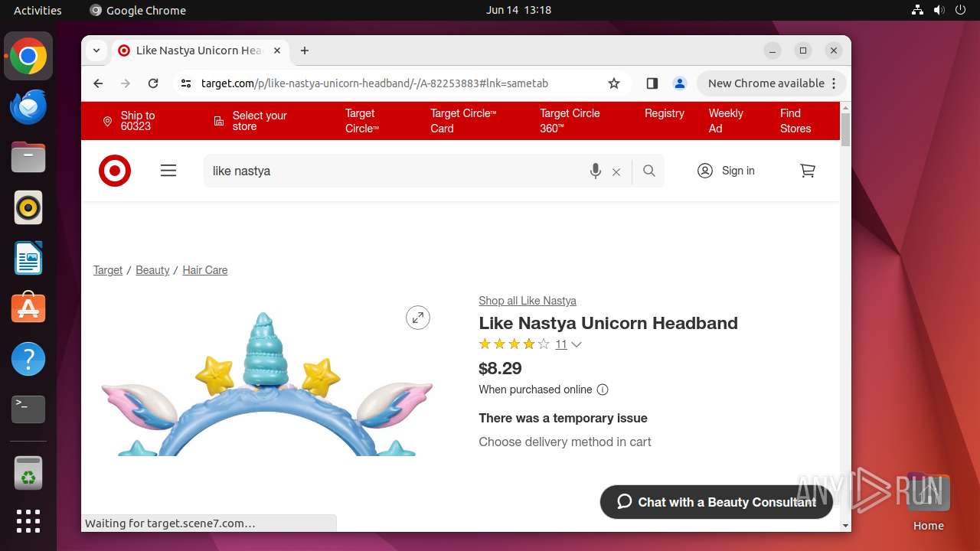Click Select your store
Viewport: 980px width, 551px height.
pos(250,121)
